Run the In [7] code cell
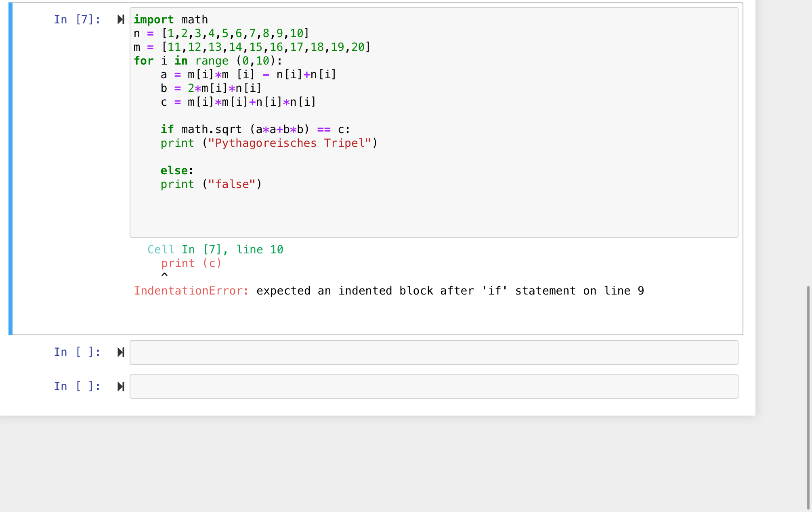 121,19
